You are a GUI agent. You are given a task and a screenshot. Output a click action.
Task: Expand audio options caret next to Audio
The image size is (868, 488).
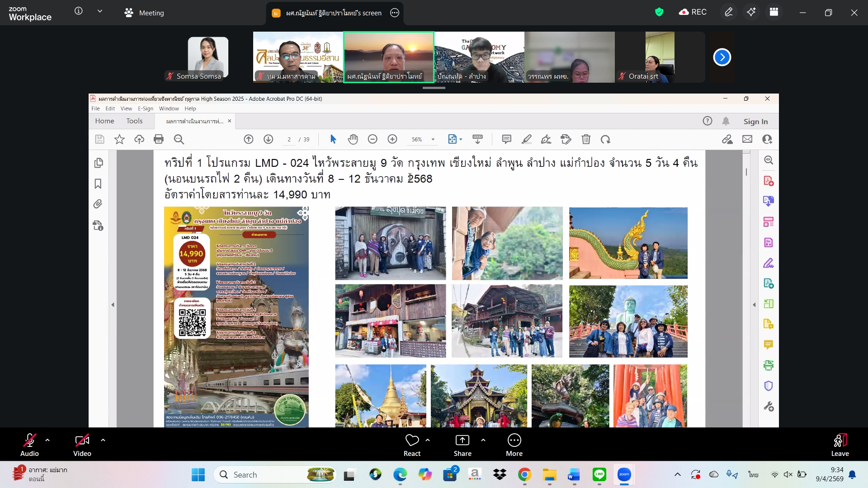click(x=47, y=440)
